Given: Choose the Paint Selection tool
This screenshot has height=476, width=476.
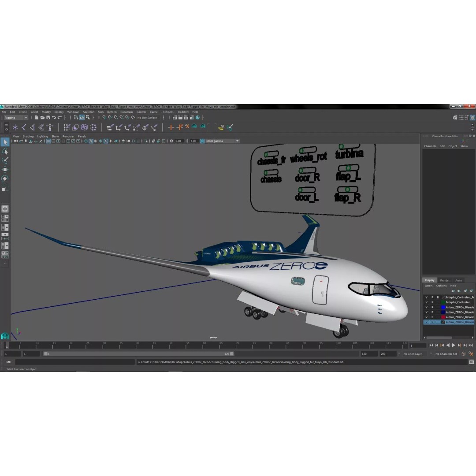Looking at the screenshot, I should coord(5,160).
